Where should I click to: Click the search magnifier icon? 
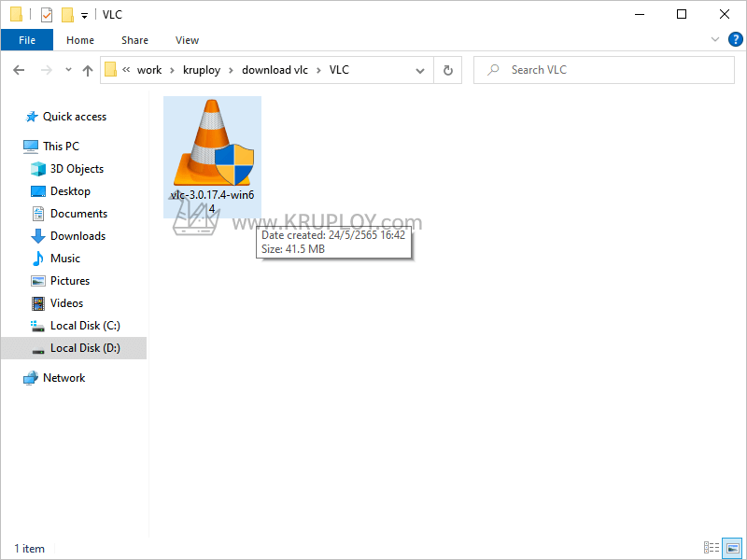pyautogui.click(x=493, y=70)
